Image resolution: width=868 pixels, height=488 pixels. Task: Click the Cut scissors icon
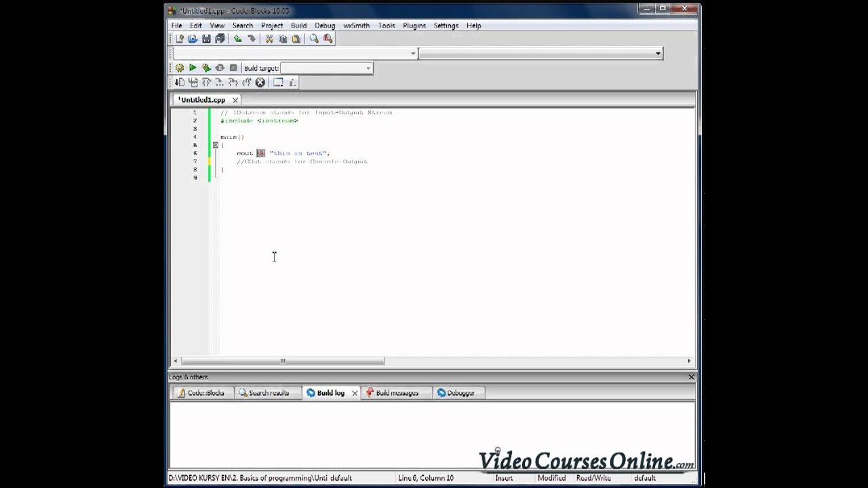pyautogui.click(x=269, y=39)
